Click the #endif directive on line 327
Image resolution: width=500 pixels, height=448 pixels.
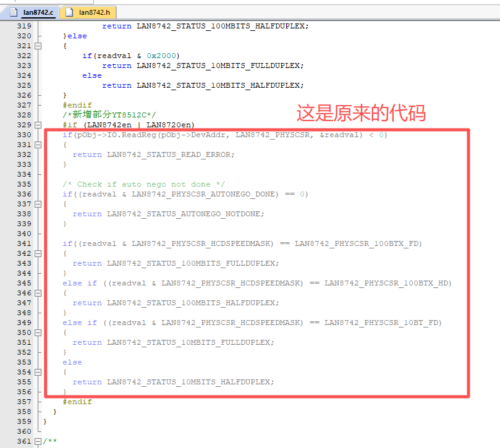point(77,105)
